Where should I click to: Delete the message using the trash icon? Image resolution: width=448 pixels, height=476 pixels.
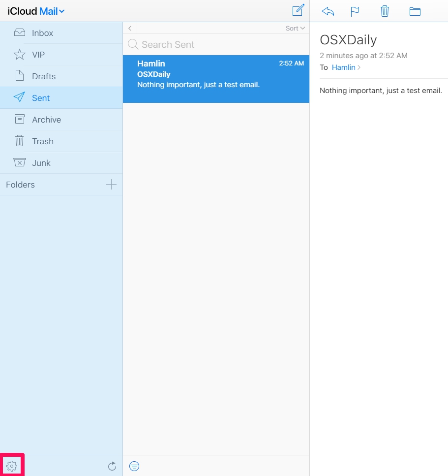(x=385, y=11)
